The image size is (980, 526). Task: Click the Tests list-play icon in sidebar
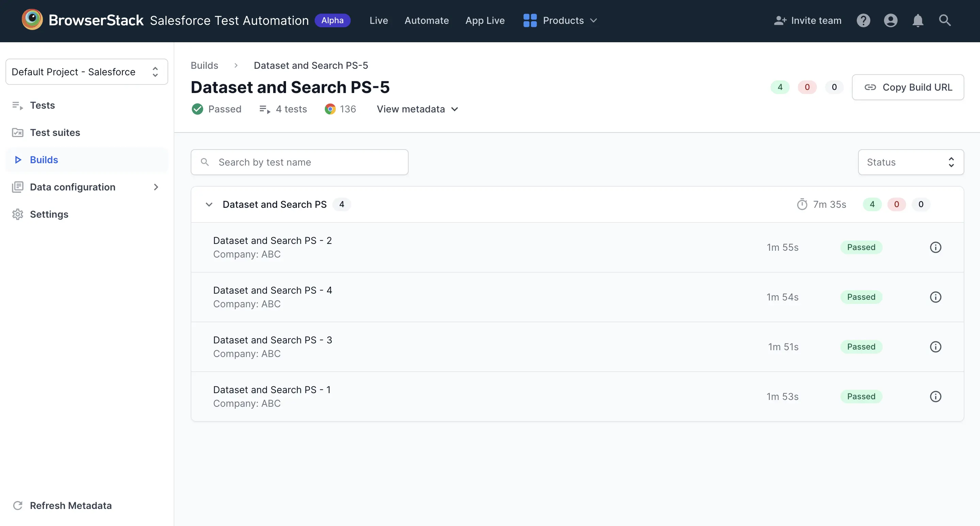pos(17,105)
